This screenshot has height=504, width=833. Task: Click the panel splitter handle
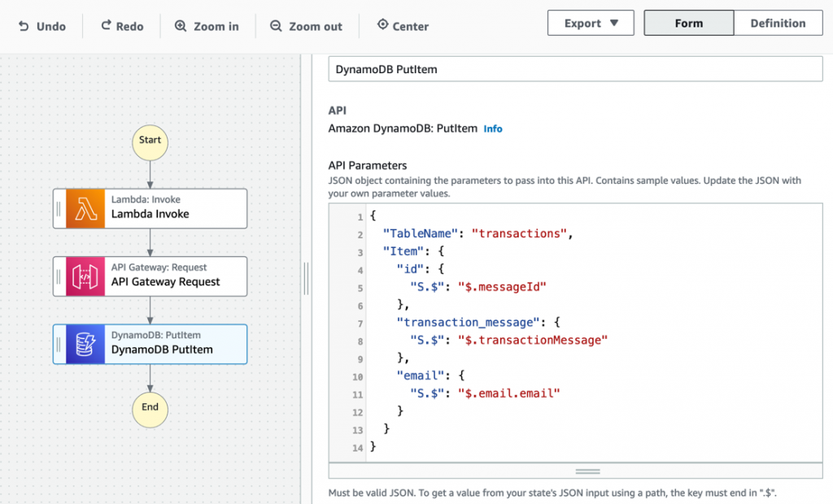click(306, 278)
